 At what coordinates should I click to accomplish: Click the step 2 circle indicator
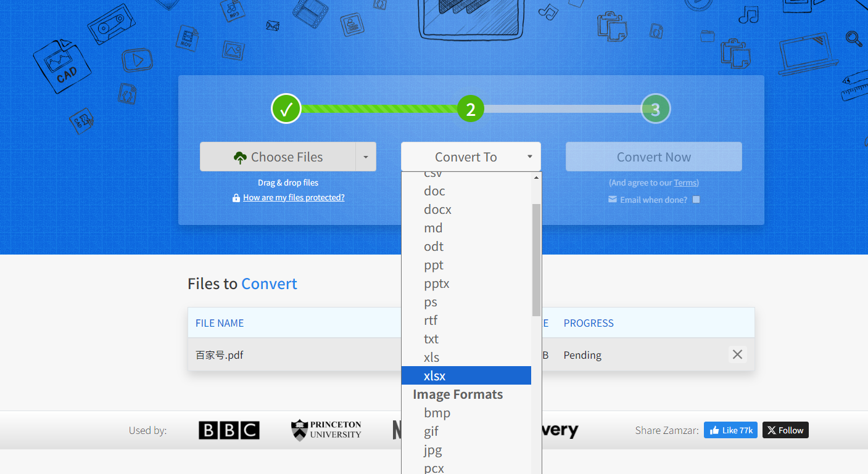[471, 109]
